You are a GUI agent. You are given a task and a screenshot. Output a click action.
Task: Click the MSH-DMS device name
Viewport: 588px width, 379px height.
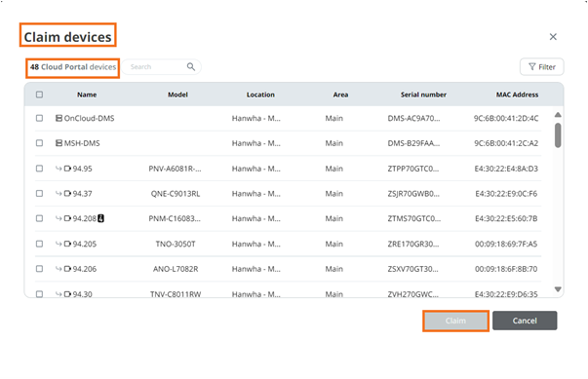pos(82,143)
